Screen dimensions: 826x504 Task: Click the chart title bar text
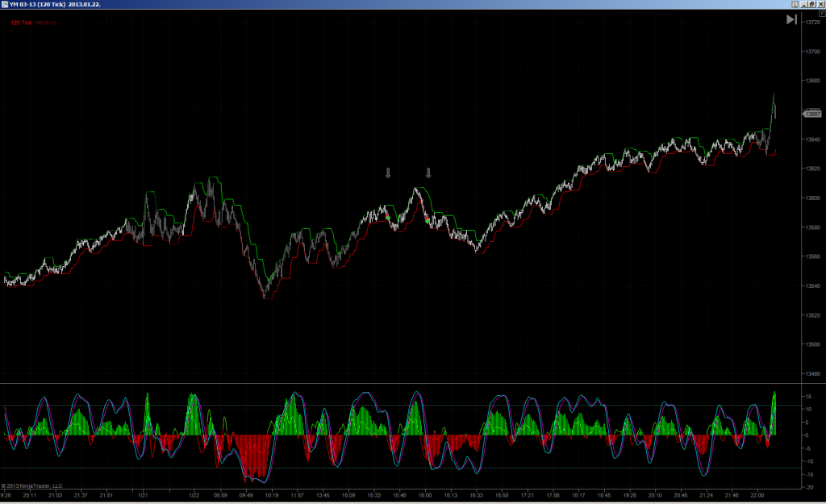click(x=55, y=4)
